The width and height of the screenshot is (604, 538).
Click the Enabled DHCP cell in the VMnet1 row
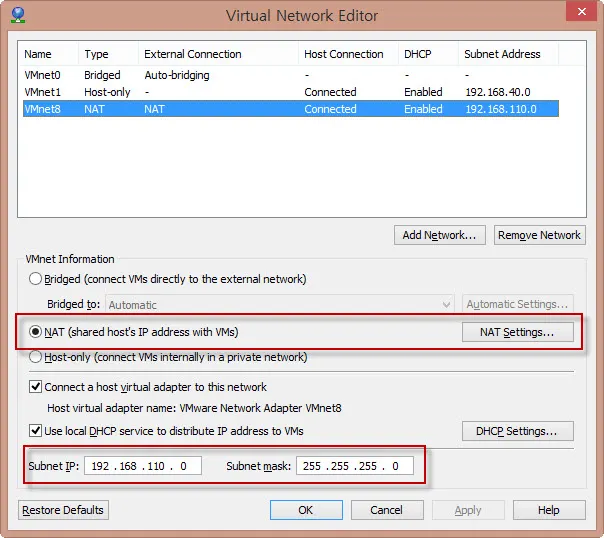[423, 92]
